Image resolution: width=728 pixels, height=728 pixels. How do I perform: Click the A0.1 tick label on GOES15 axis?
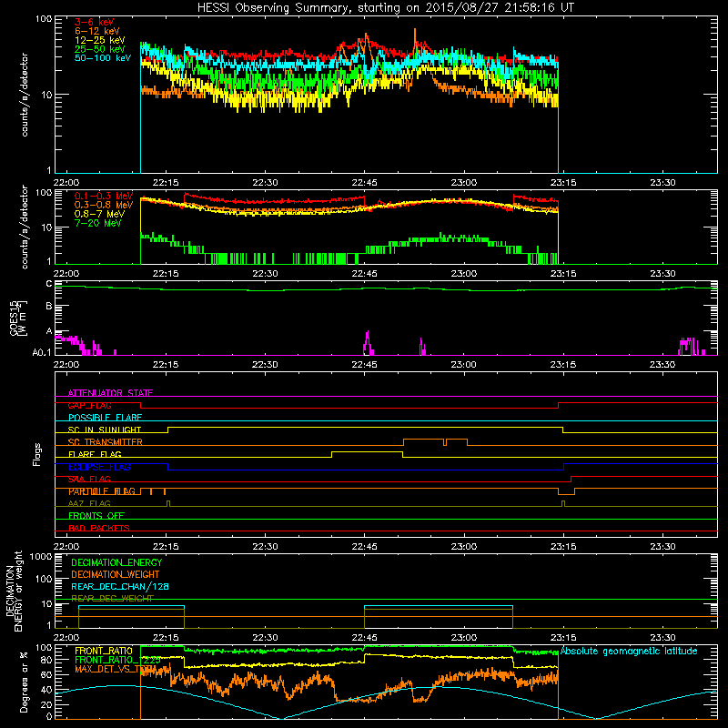tap(42, 353)
